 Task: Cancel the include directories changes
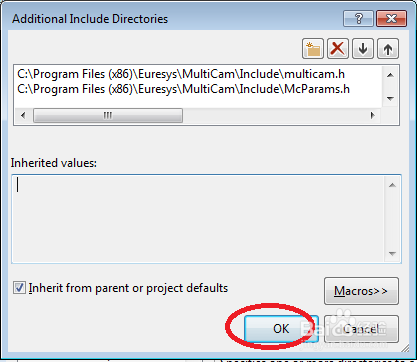pyautogui.click(x=361, y=329)
